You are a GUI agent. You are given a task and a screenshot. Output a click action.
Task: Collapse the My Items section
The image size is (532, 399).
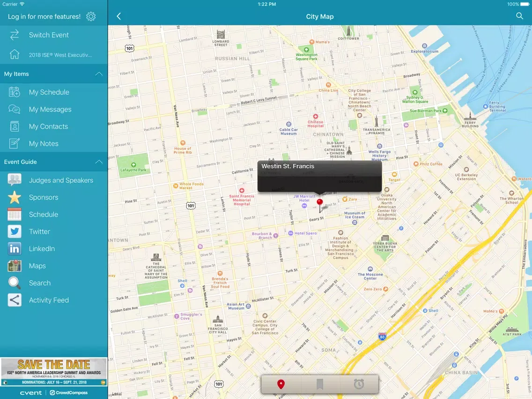tap(99, 74)
